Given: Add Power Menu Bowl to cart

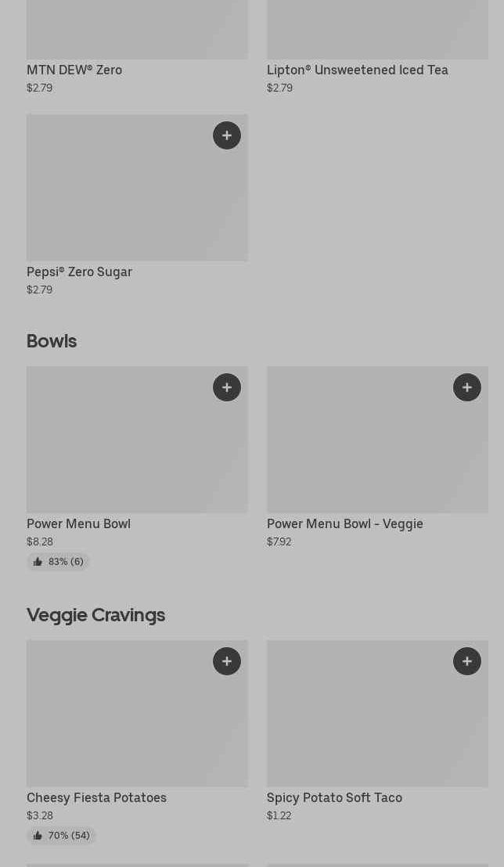Looking at the screenshot, I should (227, 387).
